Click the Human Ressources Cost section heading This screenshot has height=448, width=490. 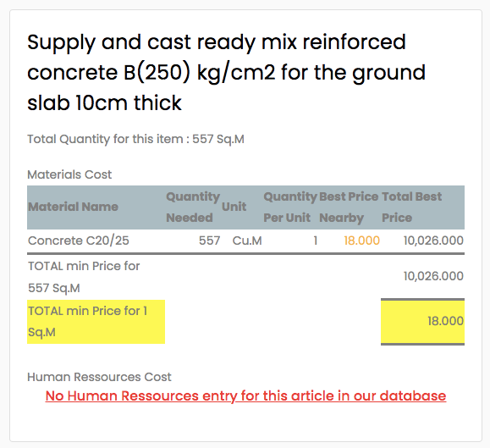pyautogui.click(x=99, y=377)
